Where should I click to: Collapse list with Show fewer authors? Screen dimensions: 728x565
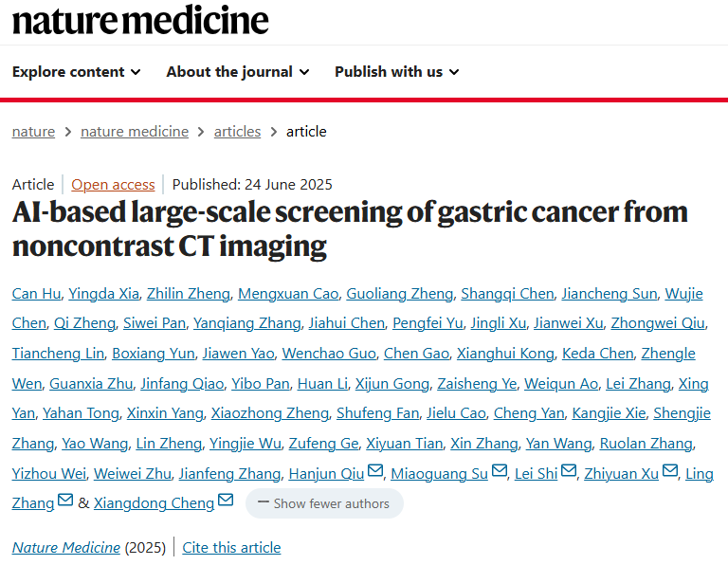324,503
